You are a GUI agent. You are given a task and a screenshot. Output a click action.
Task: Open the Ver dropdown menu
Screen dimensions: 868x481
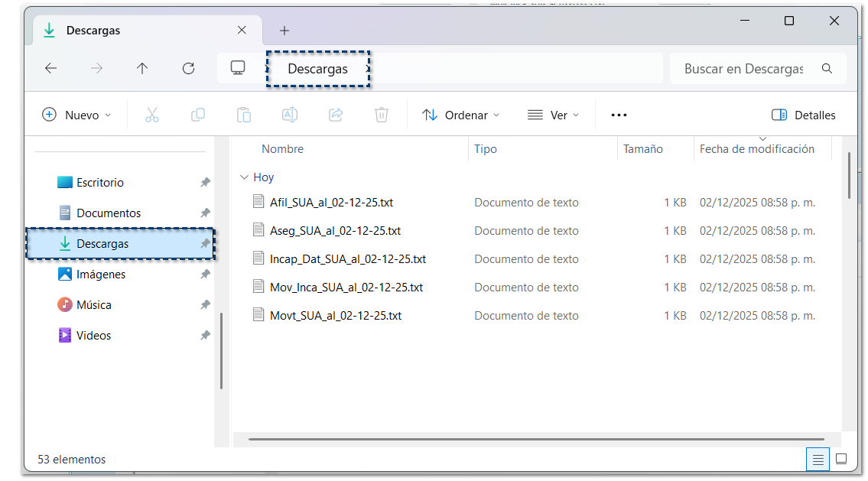[554, 115]
